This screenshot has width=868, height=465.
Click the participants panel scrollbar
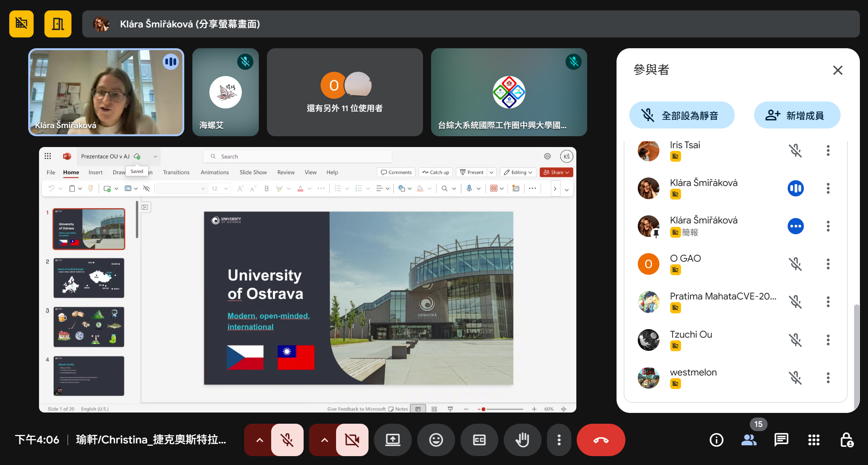856,355
